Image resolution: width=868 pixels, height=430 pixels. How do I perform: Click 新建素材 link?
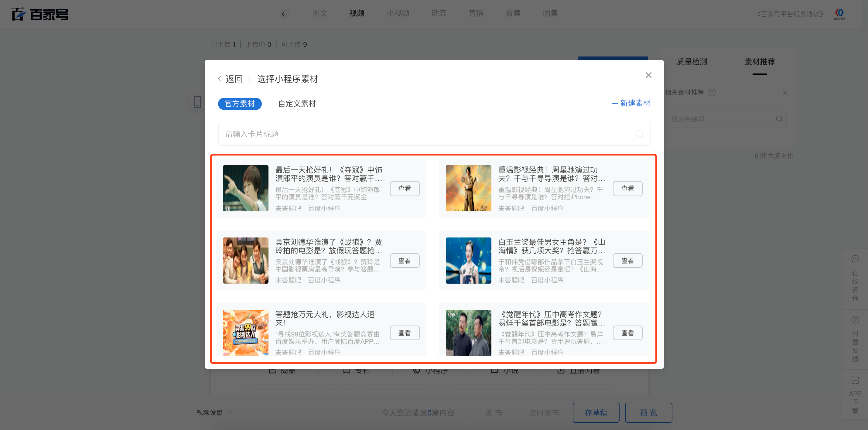click(x=631, y=103)
